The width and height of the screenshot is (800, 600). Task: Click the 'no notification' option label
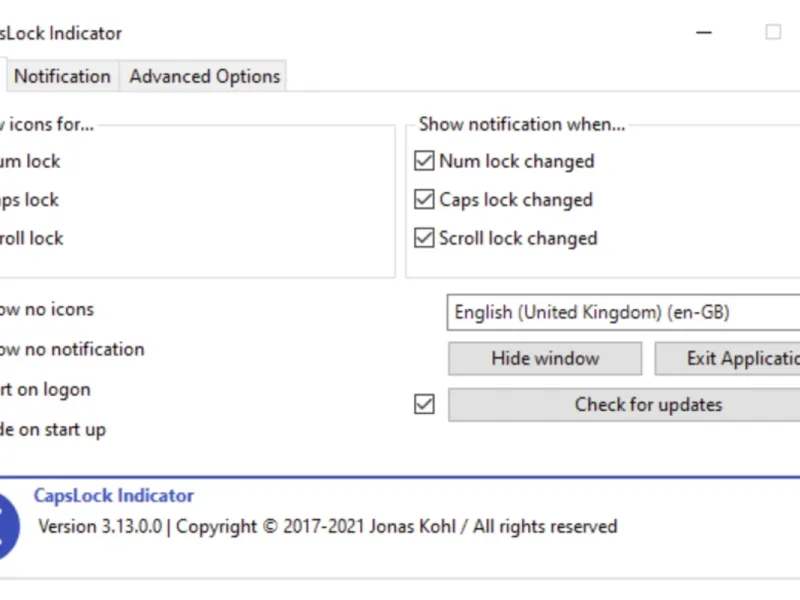tap(72, 349)
